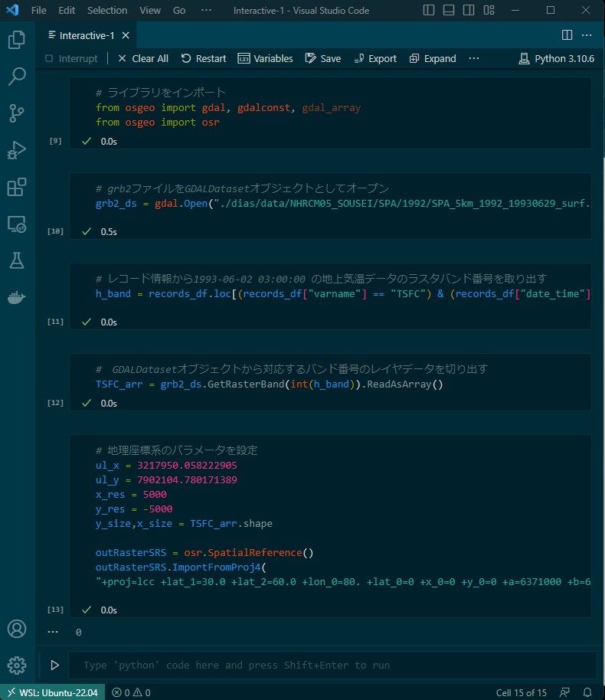Image resolution: width=605 pixels, height=700 pixels.
Task: Click the output value 0 below cell 13
Action: tap(79, 632)
